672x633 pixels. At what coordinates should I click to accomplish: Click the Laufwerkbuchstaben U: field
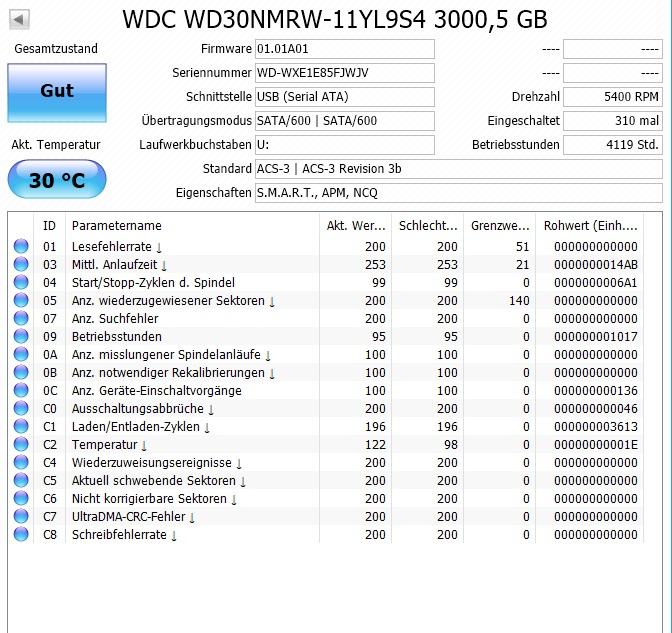coord(345,145)
